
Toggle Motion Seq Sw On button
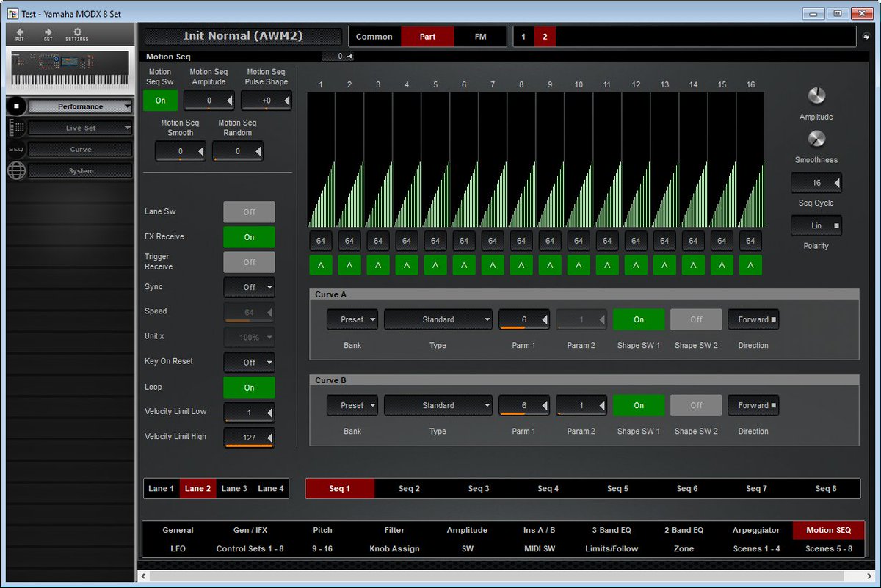pyautogui.click(x=160, y=101)
